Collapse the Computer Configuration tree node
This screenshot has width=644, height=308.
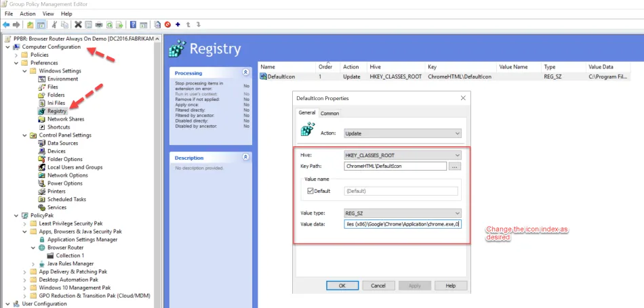[7, 47]
